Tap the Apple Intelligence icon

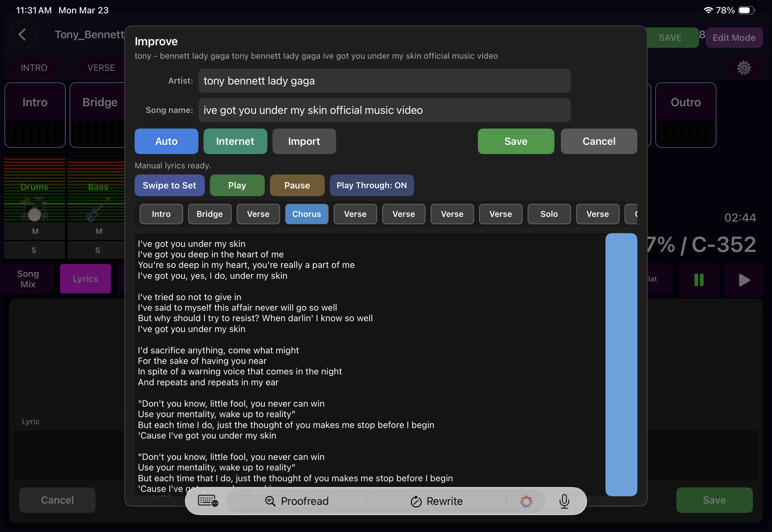[526, 501]
